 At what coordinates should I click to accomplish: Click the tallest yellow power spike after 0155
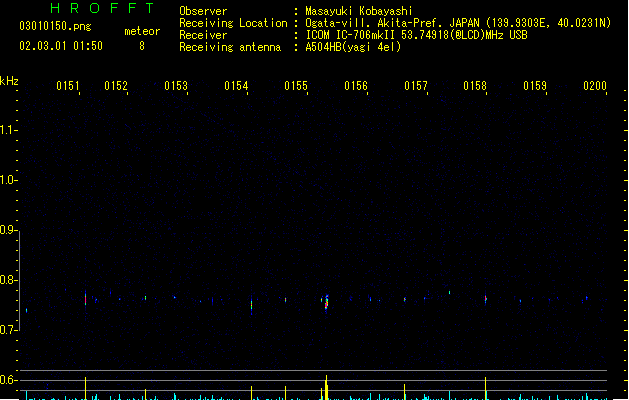coord(327,388)
